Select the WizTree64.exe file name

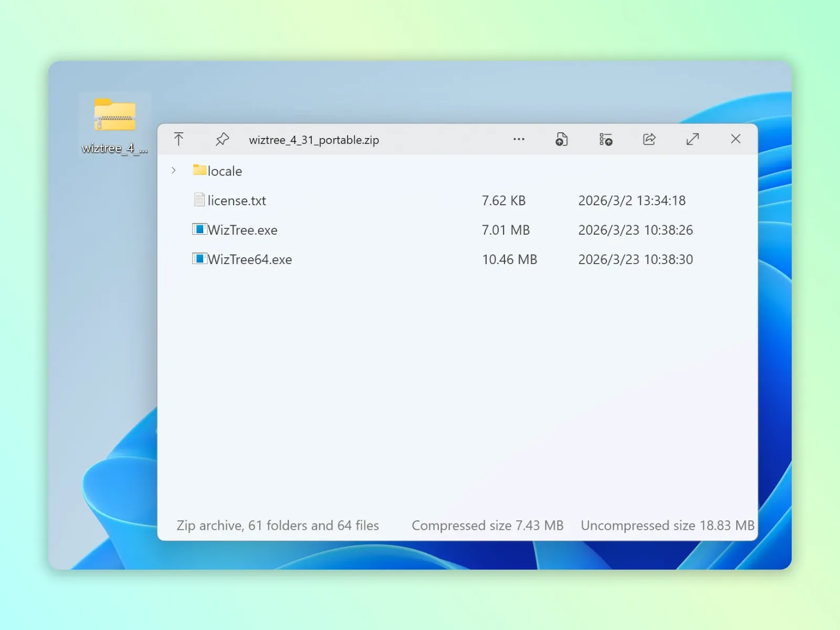pyautogui.click(x=250, y=259)
